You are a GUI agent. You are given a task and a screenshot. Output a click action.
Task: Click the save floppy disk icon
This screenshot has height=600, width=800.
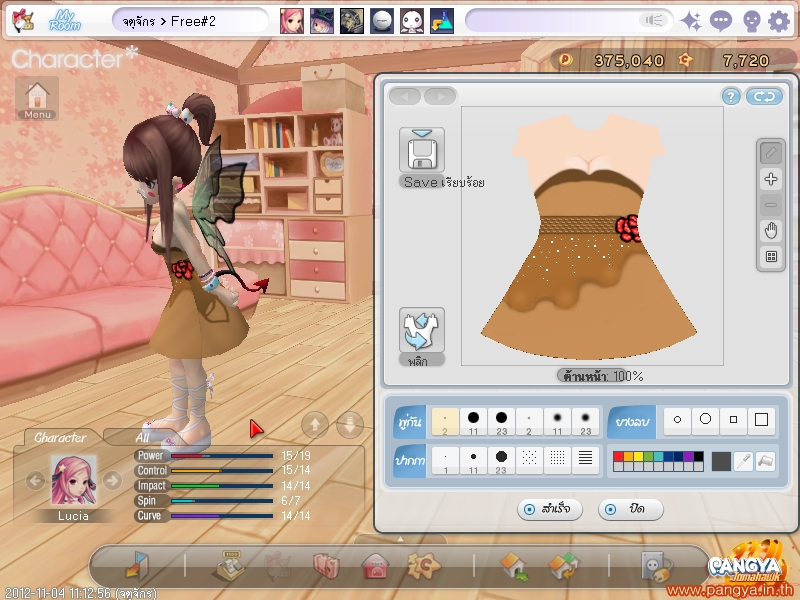pyautogui.click(x=421, y=150)
